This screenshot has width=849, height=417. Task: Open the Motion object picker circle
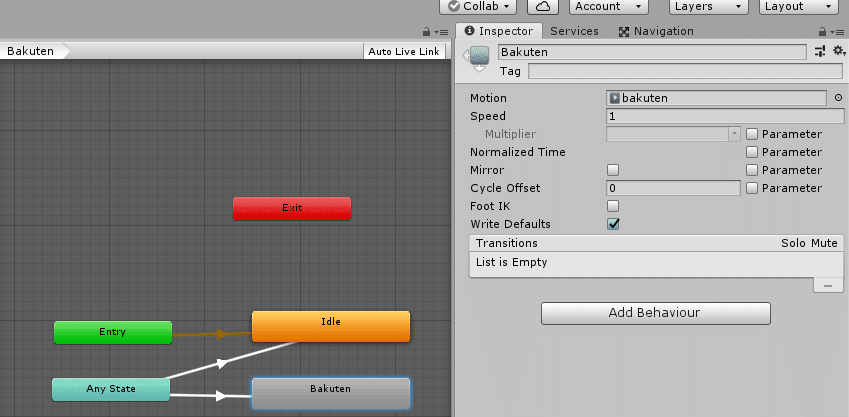click(x=838, y=98)
